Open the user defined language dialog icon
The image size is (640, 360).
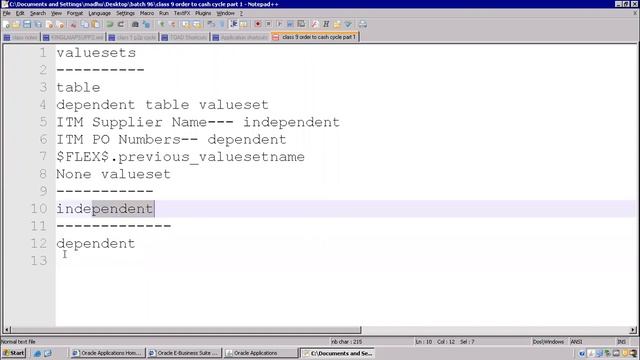(x=244, y=24)
